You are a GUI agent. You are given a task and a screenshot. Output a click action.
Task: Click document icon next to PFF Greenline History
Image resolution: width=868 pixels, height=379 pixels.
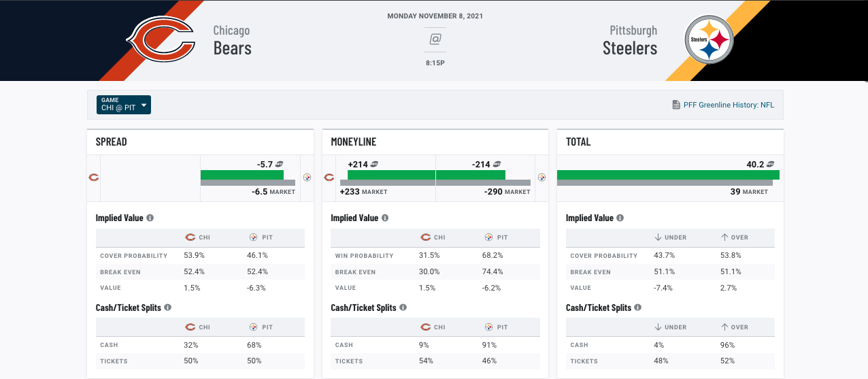point(675,105)
